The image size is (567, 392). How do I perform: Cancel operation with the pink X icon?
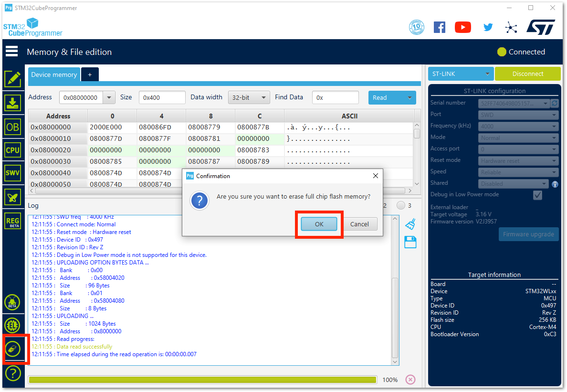click(x=410, y=380)
